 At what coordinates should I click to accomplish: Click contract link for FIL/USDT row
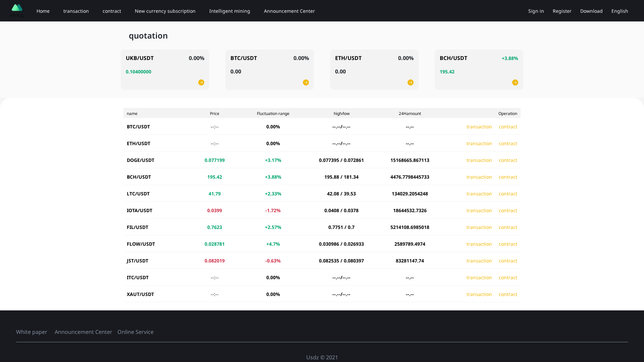click(508, 227)
